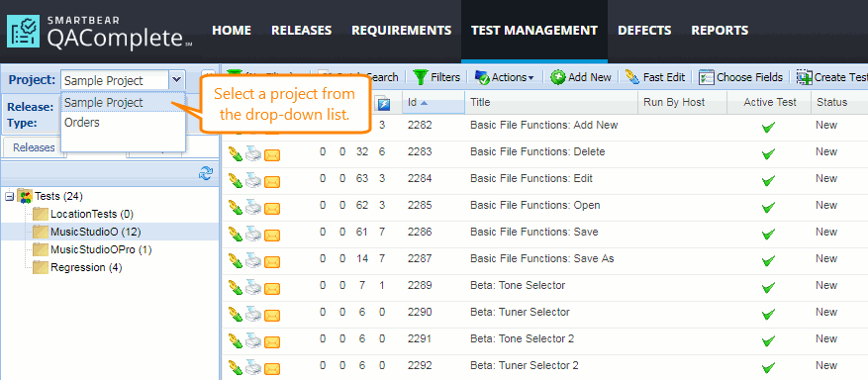This screenshot has height=380, width=868.
Task: Choose Orders from the project list
Action: (x=123, y=123)
